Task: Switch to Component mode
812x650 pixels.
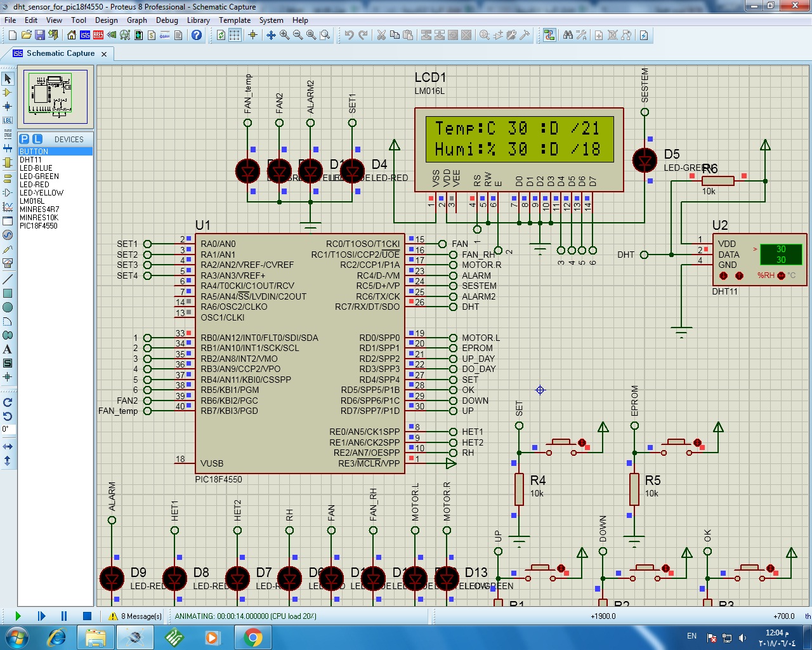Action: pyautogui.click(x=8, y=93)
